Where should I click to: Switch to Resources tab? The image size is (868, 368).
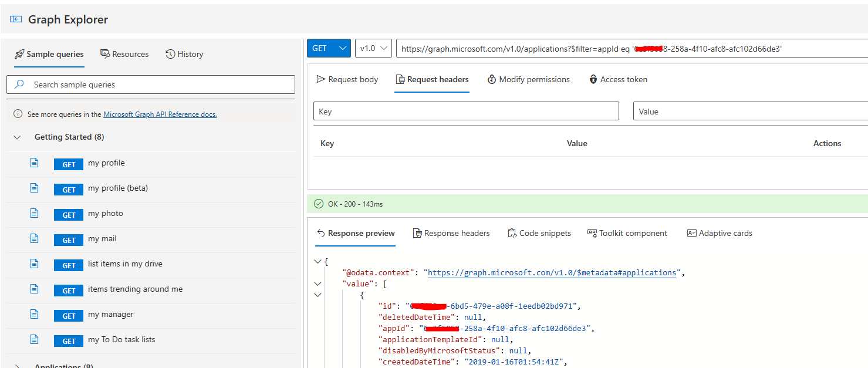[124, 54]
